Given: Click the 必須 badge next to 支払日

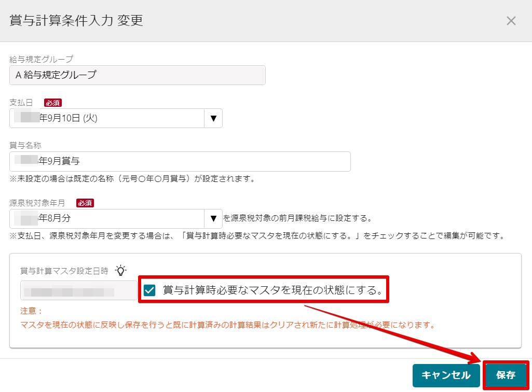Looking at the screenshot, I should tap(53, 103).
